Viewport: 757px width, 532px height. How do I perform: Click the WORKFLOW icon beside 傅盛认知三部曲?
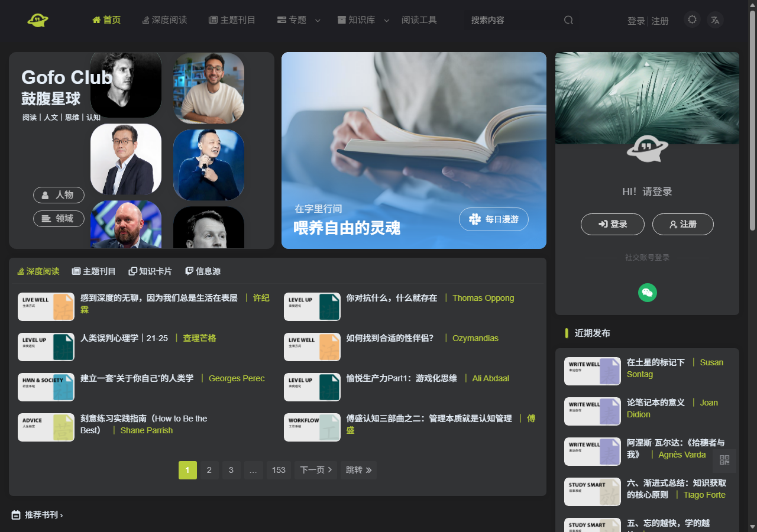[312, 427]
